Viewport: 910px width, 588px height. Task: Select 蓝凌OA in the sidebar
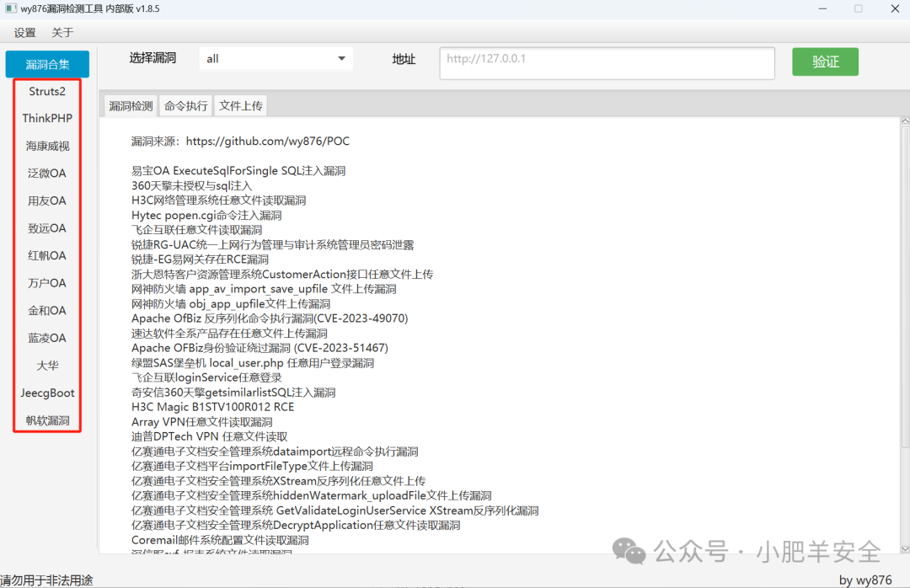pos(47,338)
